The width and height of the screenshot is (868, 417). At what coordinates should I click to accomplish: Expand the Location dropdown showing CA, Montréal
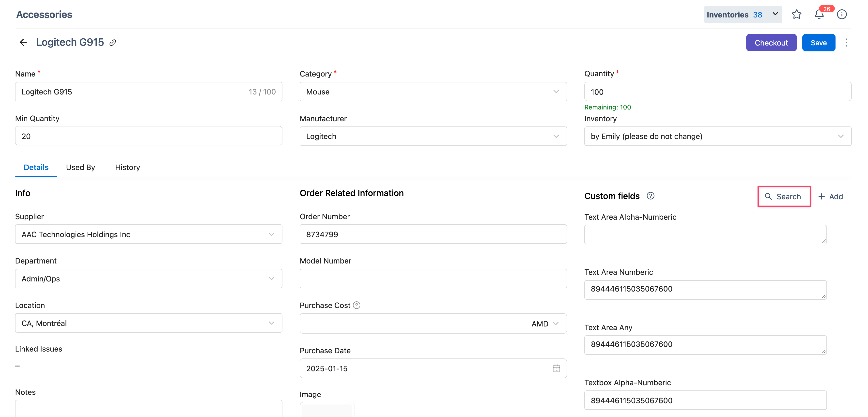(x=149, y=323)
